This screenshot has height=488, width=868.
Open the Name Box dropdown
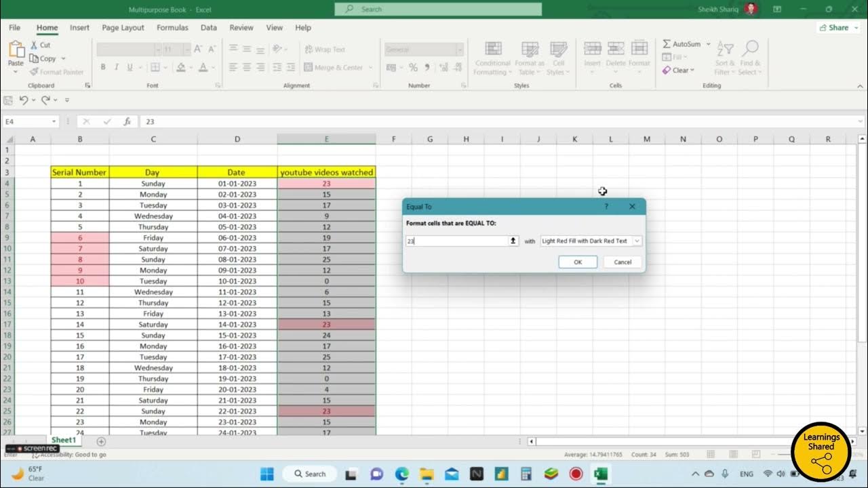click(54, 121)
